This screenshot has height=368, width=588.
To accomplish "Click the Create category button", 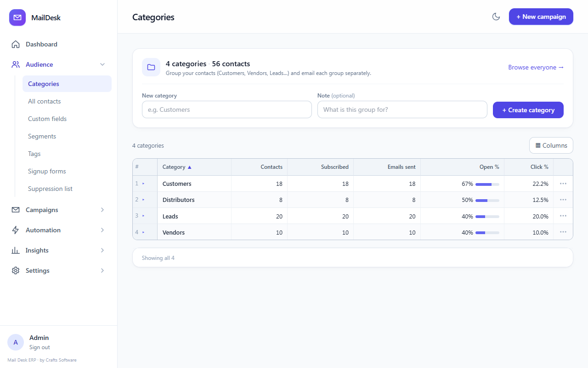I will [528, 110].
